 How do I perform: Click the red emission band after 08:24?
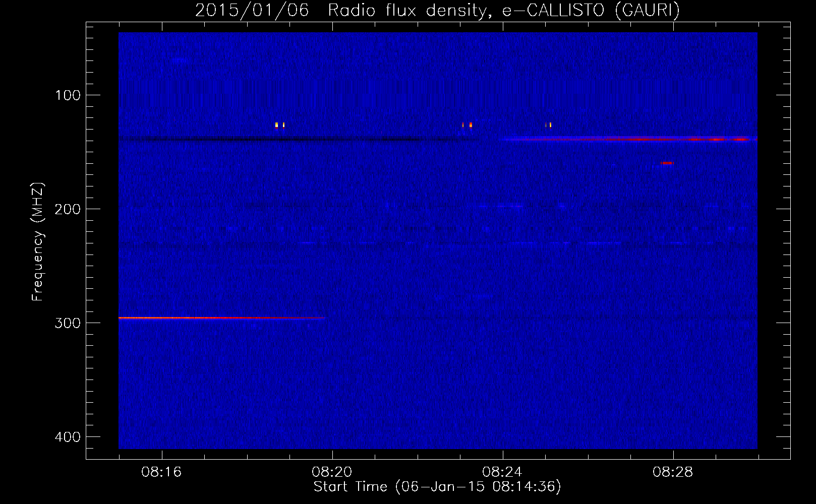(x=629, y=139)
